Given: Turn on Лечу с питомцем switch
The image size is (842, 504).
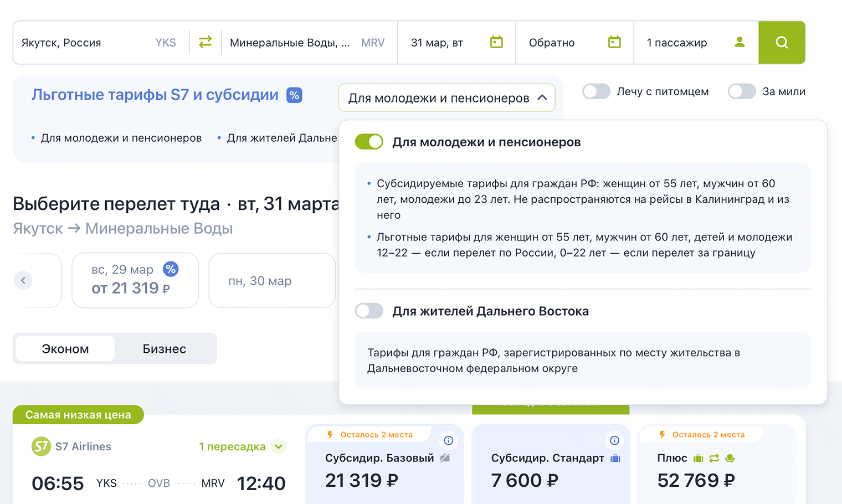Looking at the screenshot, I should pyautogui.click(x=596, y=91).
